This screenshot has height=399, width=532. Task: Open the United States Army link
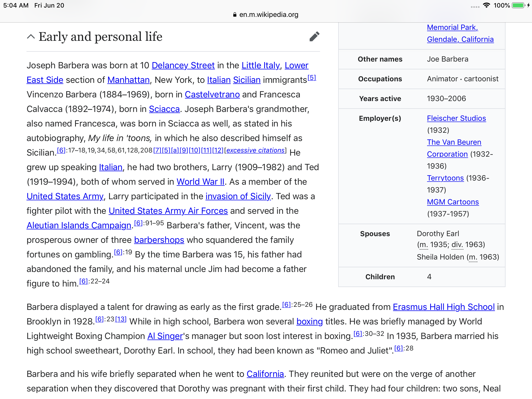click(65, 196)
